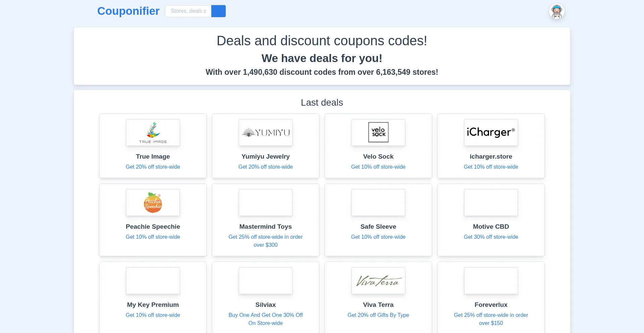Open Mastermind Toys 25% off deal link

pyautogui.click(x=266, y=241)
